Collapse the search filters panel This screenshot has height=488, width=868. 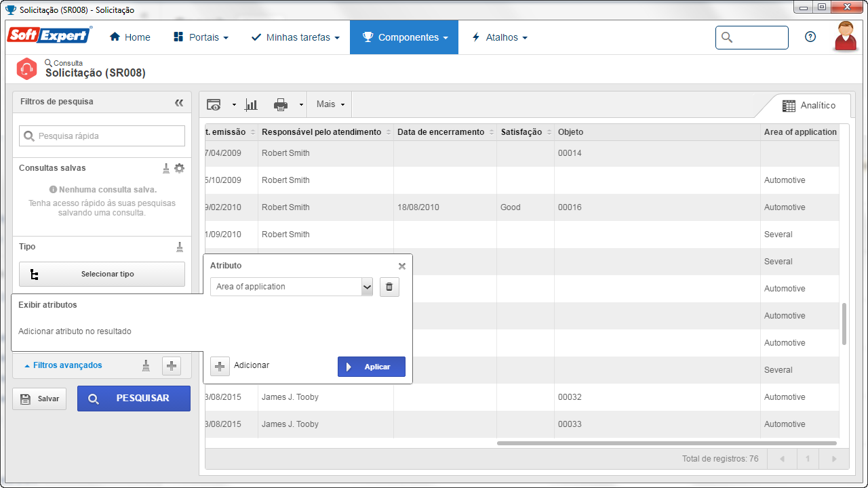click(x=179, y=102)
